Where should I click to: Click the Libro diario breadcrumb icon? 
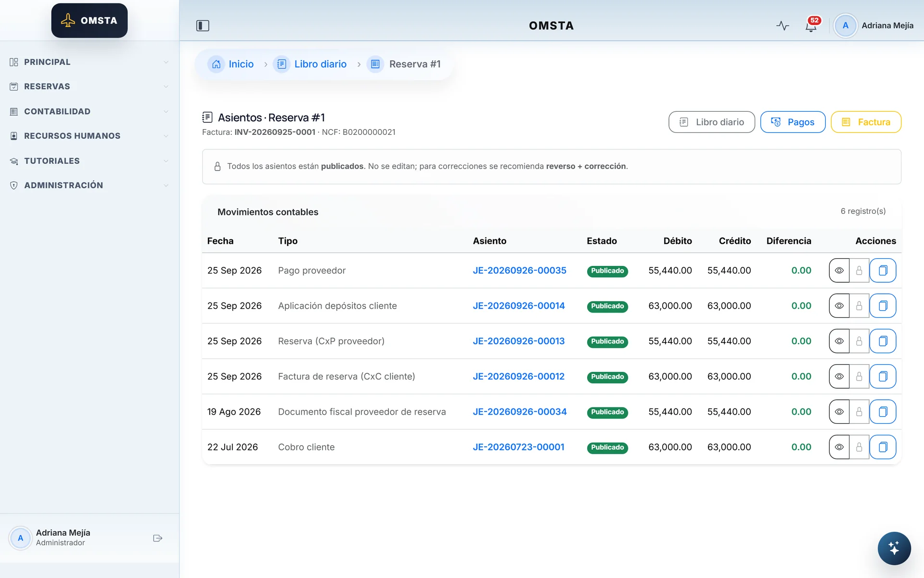[282, 64]
